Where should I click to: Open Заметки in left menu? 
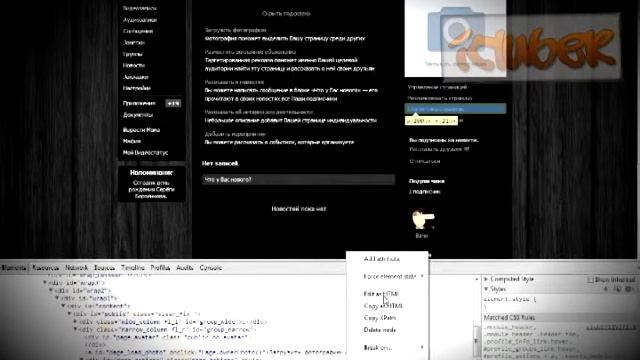click(133, 42)
